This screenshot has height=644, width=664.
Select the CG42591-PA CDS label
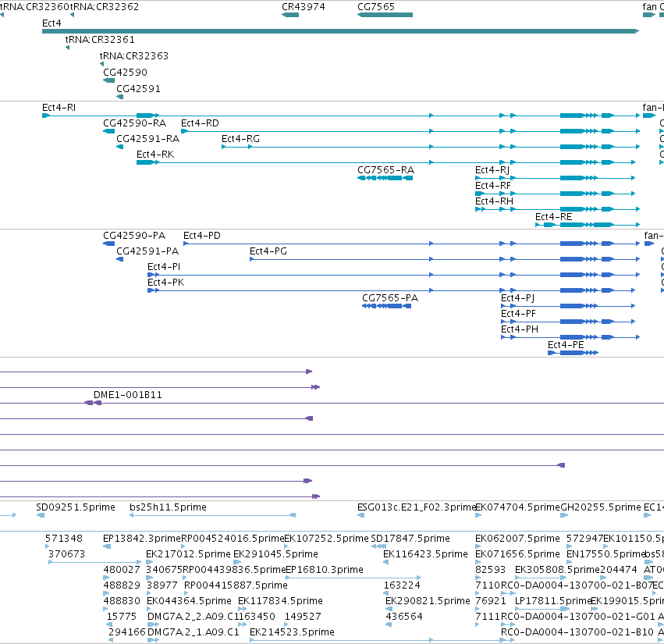(147, 251)
